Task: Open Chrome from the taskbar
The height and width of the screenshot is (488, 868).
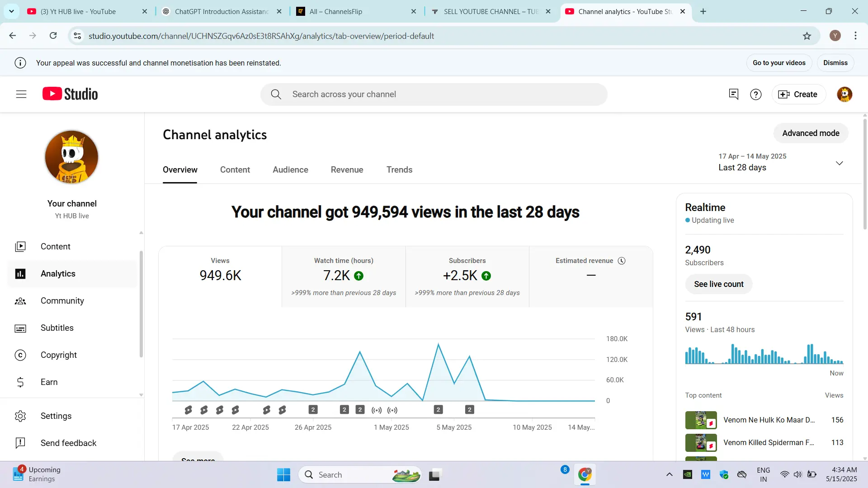Action: pos(585,474)
